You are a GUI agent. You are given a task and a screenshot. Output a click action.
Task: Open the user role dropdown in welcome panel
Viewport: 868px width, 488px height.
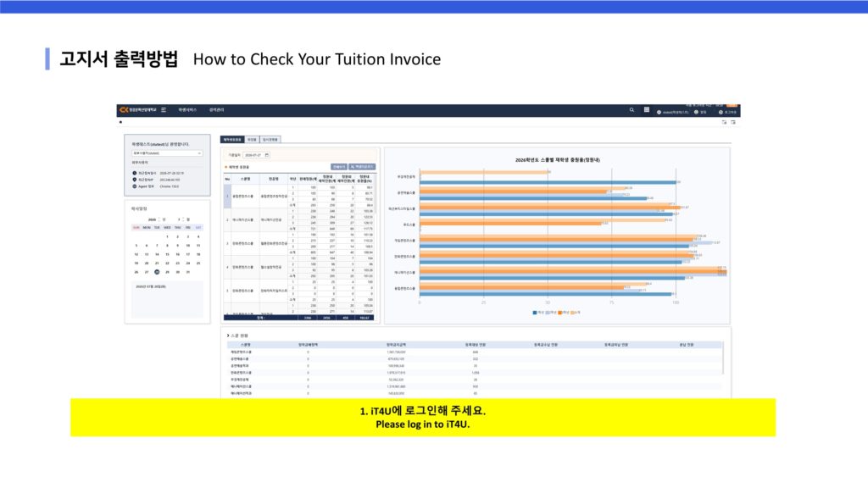[167, 153]
